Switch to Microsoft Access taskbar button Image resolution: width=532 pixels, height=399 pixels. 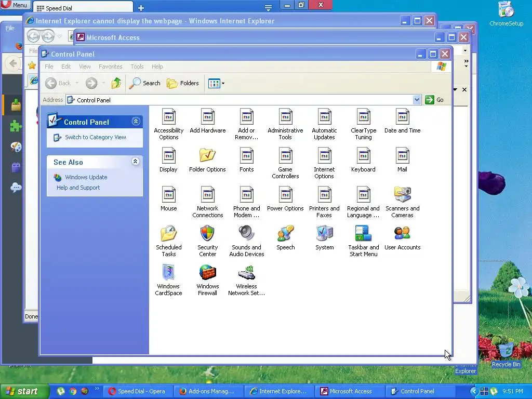point(350,391)
